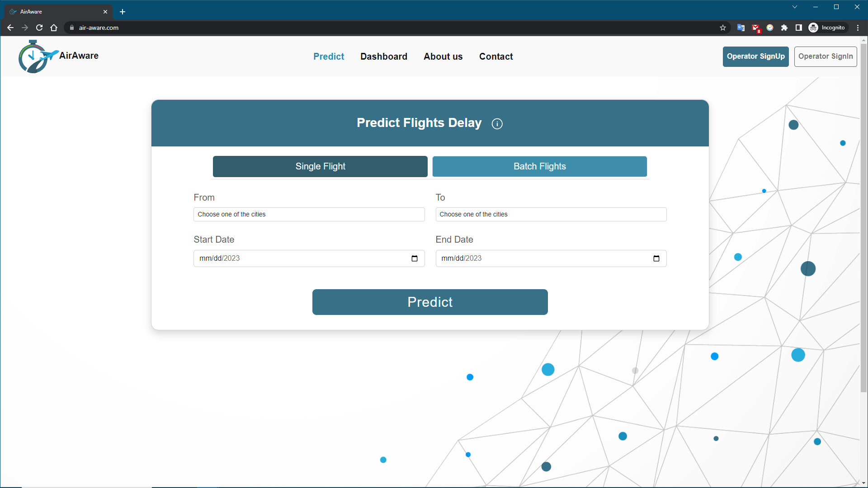The image size is (868, 488).
Task: Switch to the Single Flight tab
Action: pyautogui.click(x=320, y=166)
